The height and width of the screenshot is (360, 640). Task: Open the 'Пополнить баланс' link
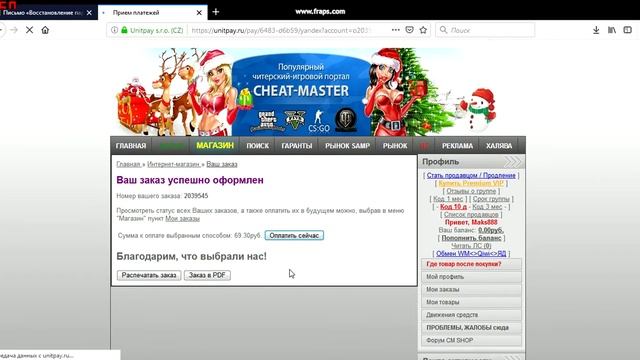tap(471, 238)
